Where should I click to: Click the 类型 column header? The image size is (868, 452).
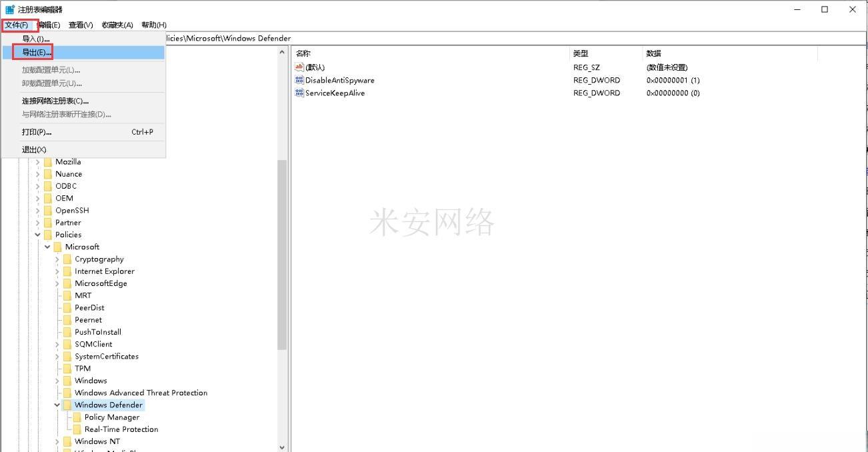click(x=581, y=53)
